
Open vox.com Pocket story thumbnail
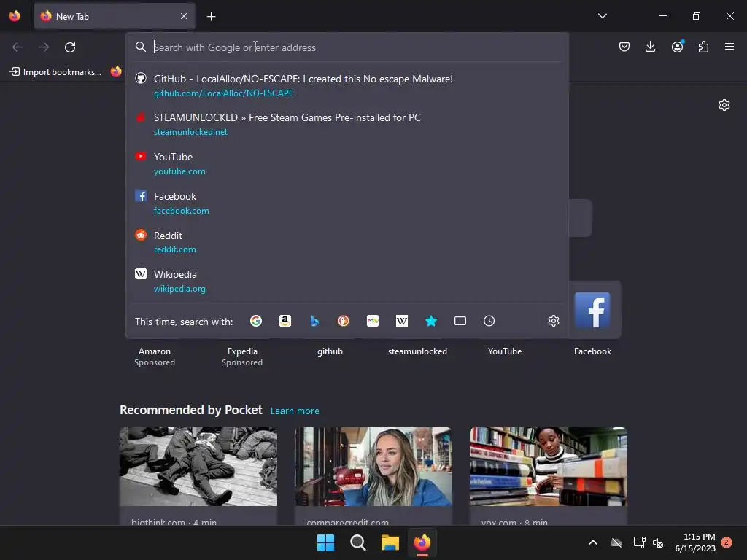[x=549, y=467]
